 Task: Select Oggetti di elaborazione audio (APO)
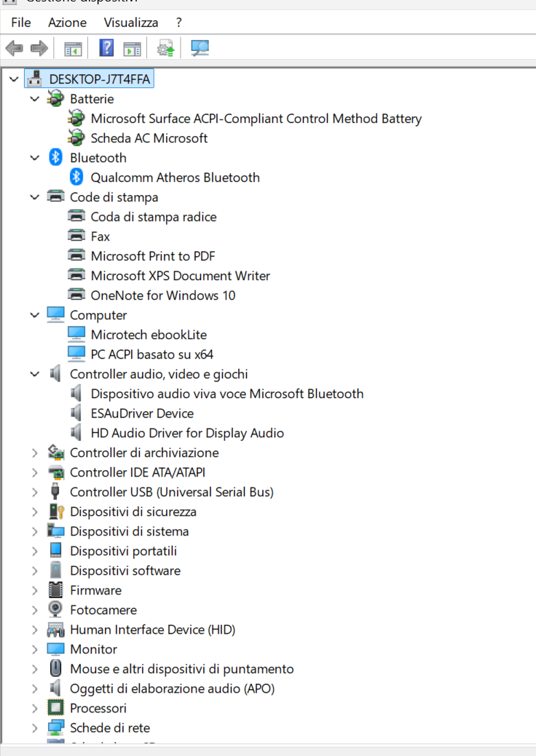pos(173,688)
